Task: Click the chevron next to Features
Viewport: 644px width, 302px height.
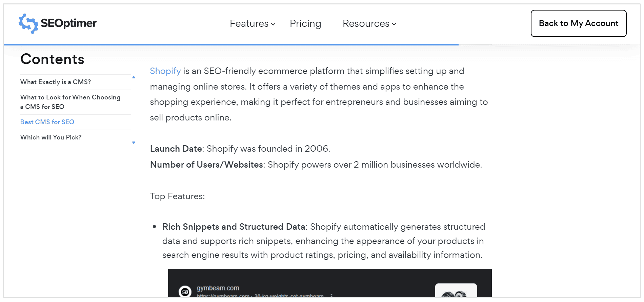Action: 273,24
